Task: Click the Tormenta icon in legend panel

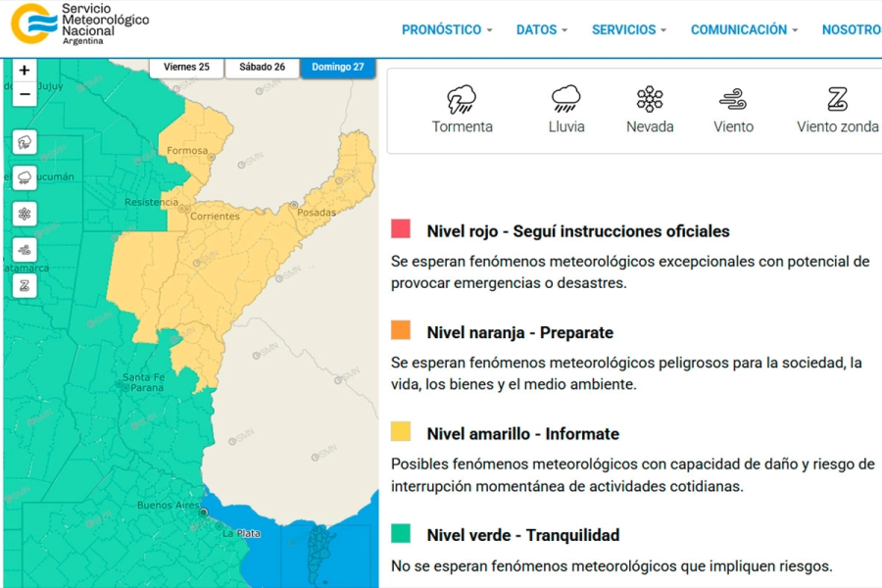Action: coord(462,100)
